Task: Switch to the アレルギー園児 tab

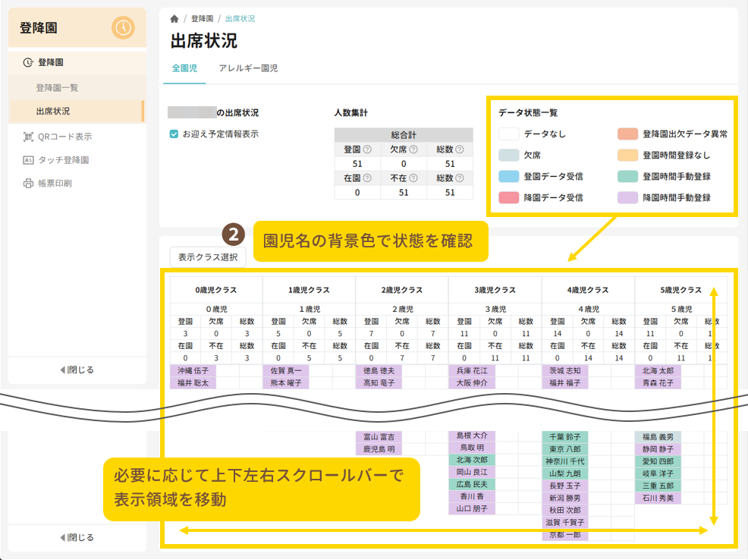Action: click(248, 68)
